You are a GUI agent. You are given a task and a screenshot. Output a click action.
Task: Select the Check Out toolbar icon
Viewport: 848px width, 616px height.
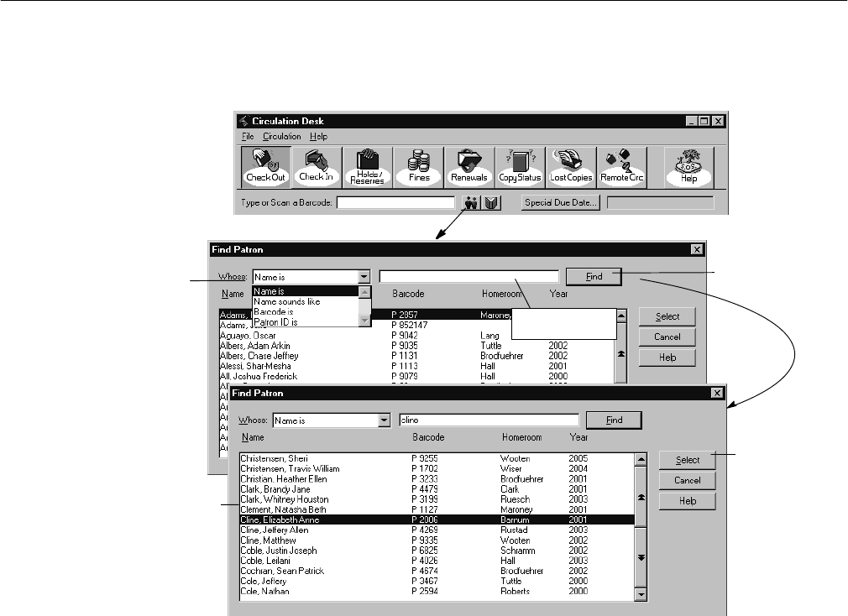coord(265,167)
